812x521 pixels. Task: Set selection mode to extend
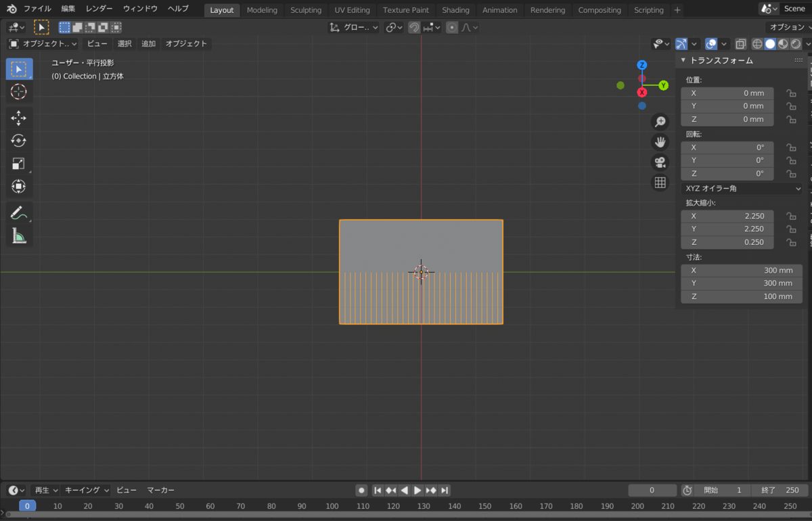[x=77, y=27]
